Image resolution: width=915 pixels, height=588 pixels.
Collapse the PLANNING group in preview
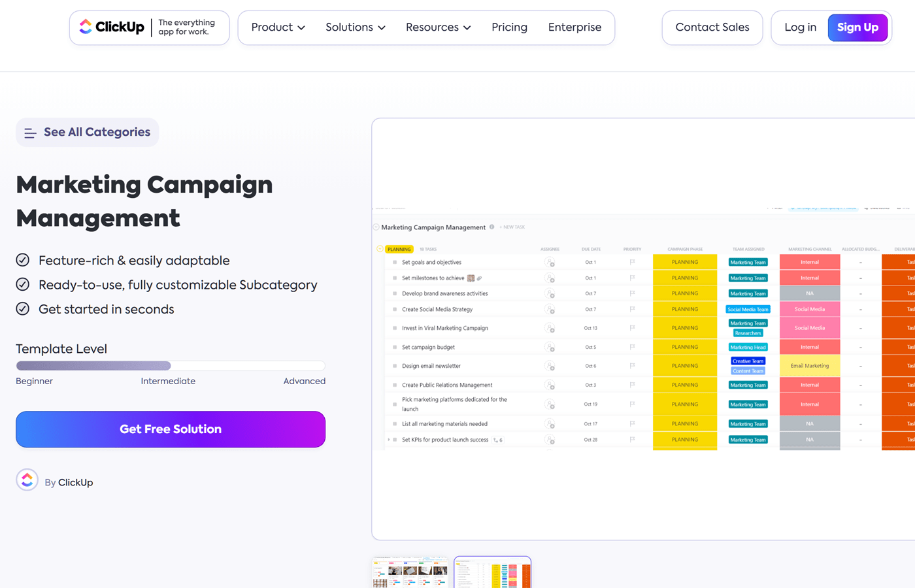[380, 249]
